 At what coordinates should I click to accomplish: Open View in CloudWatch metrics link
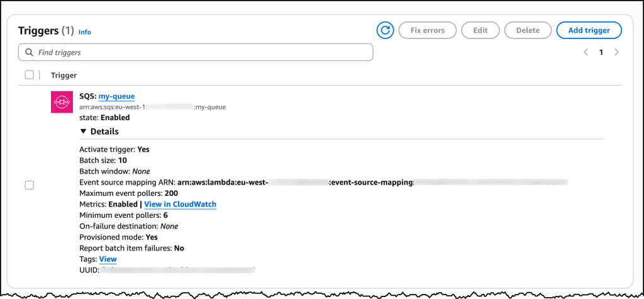coord(180,204)
